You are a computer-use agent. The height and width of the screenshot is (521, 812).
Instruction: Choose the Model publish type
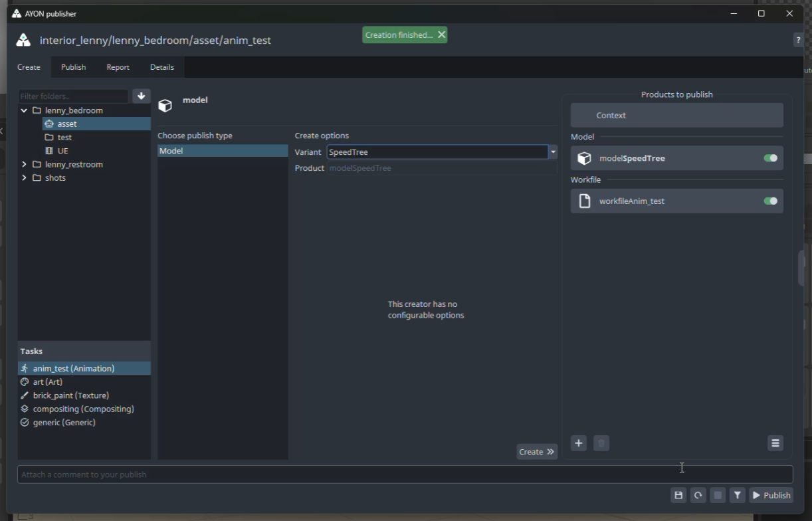223,151
